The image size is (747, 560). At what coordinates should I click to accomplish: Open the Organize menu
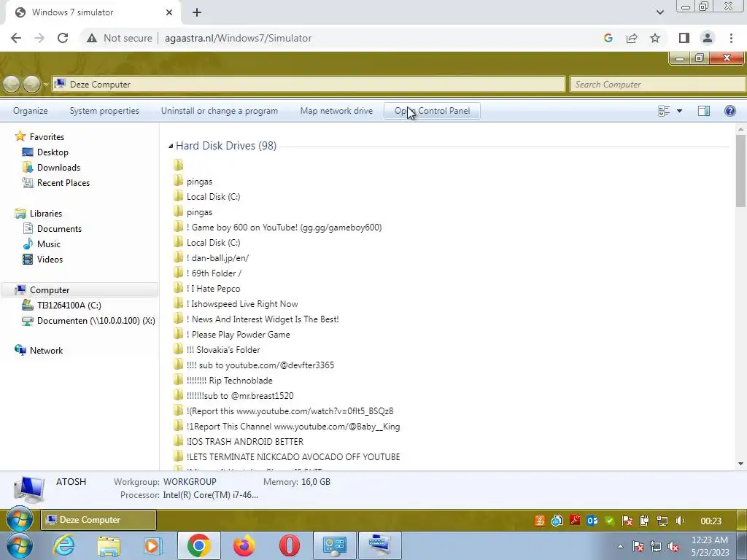coord(31,111)
